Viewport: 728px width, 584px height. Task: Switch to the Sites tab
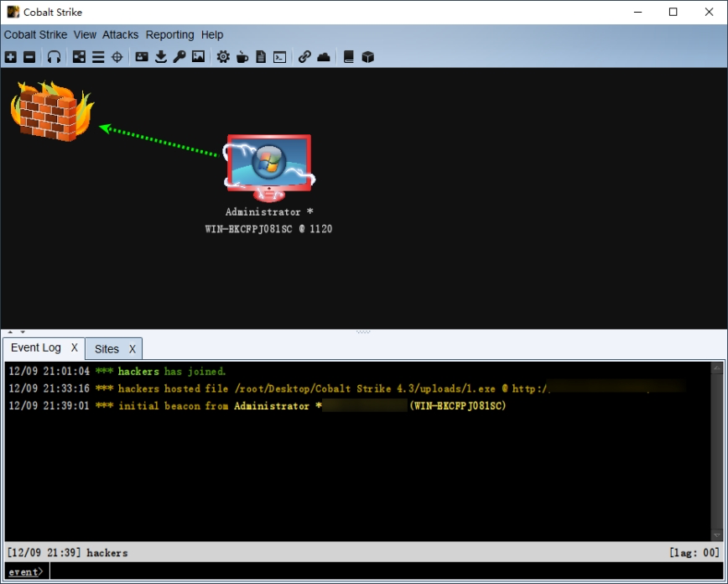pos(107,348)
